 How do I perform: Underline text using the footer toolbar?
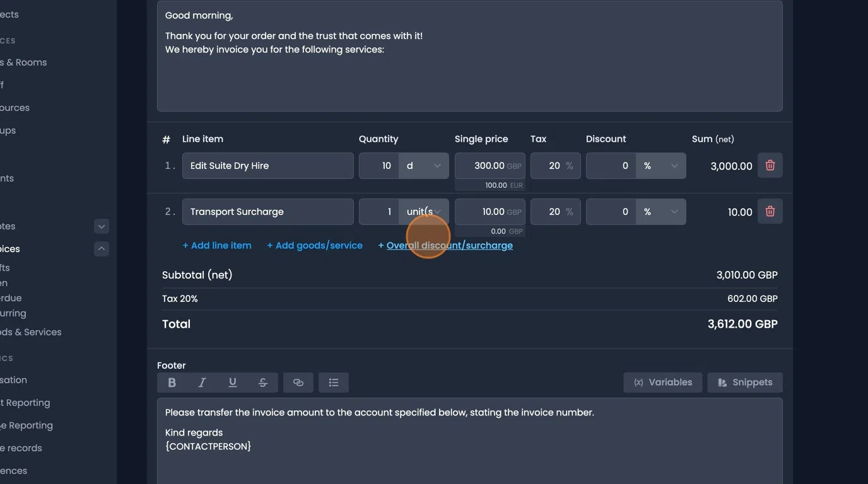[x=232, y=382]
